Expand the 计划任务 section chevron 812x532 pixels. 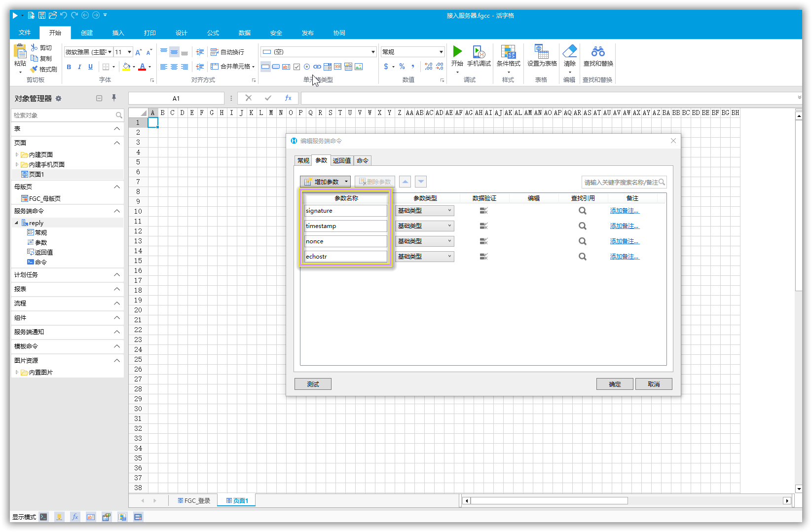coord(117,275)
